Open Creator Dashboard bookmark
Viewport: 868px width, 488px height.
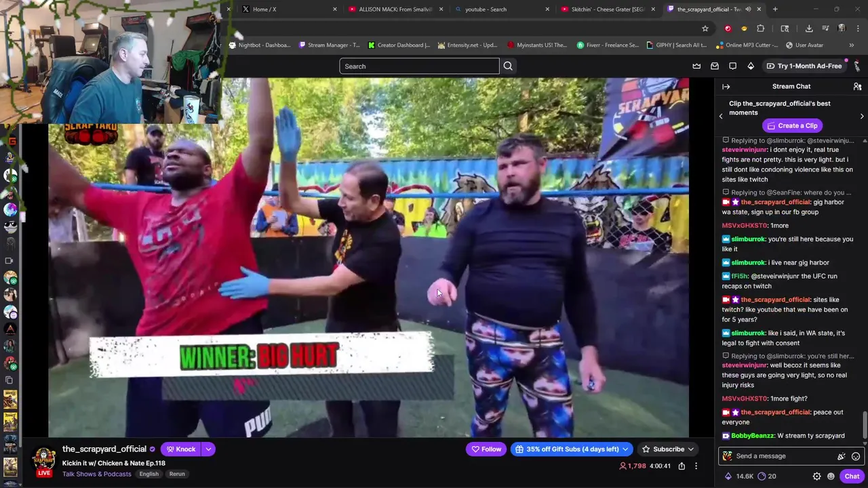[x=399, y=45]
